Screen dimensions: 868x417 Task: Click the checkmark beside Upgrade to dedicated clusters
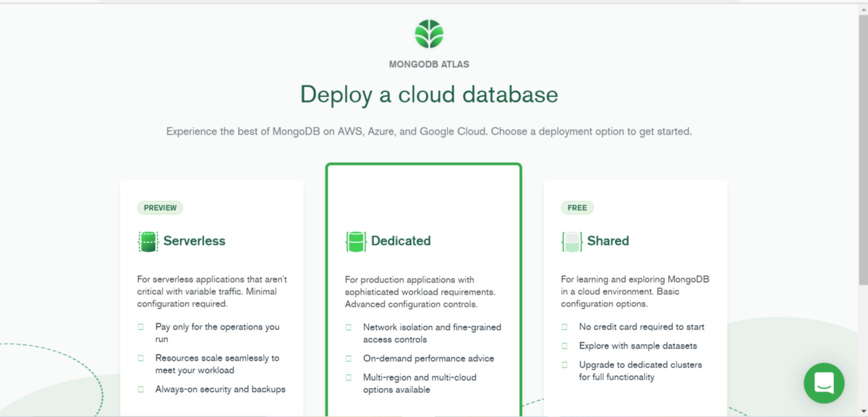coord(563,365)
